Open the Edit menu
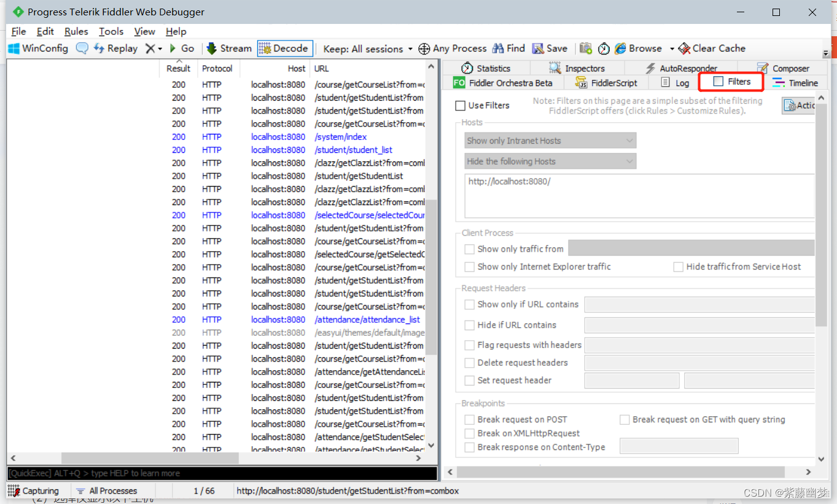Screen dimensions: 837x504 click(45, 31)
